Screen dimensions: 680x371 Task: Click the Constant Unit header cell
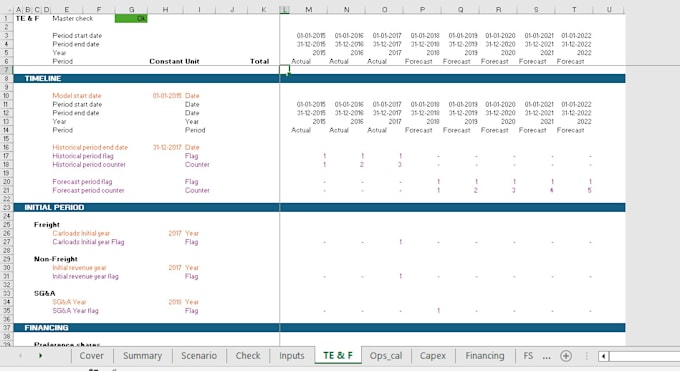[x=174, y=61]
